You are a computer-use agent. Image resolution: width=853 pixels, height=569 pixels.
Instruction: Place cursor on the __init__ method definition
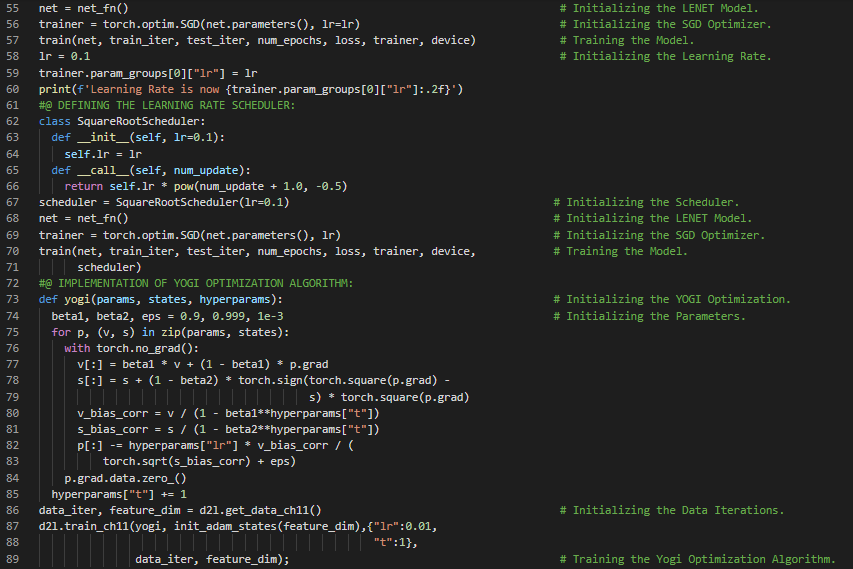click(x=103, y=137)
